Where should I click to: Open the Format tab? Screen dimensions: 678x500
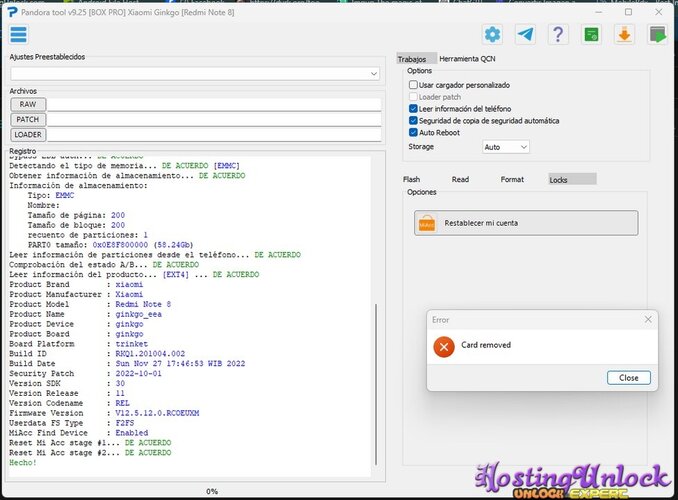512,179
